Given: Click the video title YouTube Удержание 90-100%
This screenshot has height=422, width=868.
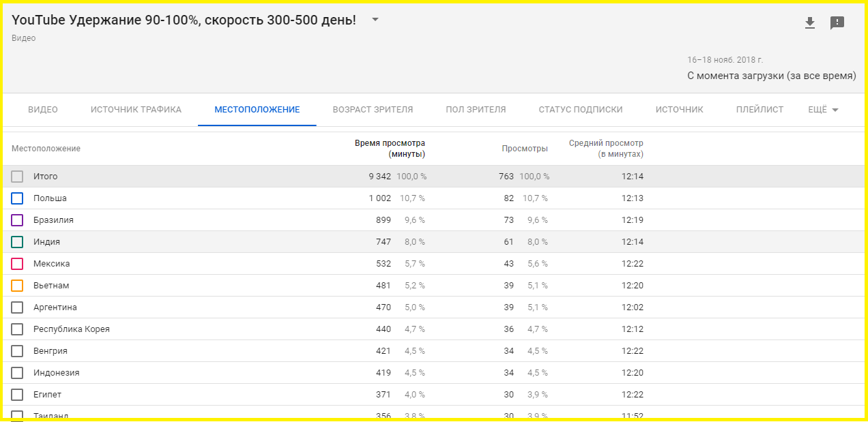Looking at the screenshot, I should pyautogui.click(x=184, y=20).
